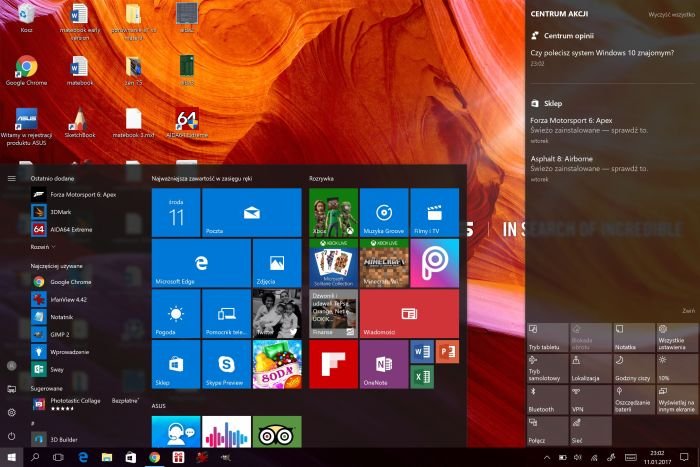Image resolution: width=700 pixels, height=467 pixels.
Task: Click the Action Center taskbar icon
Action: 684,458
